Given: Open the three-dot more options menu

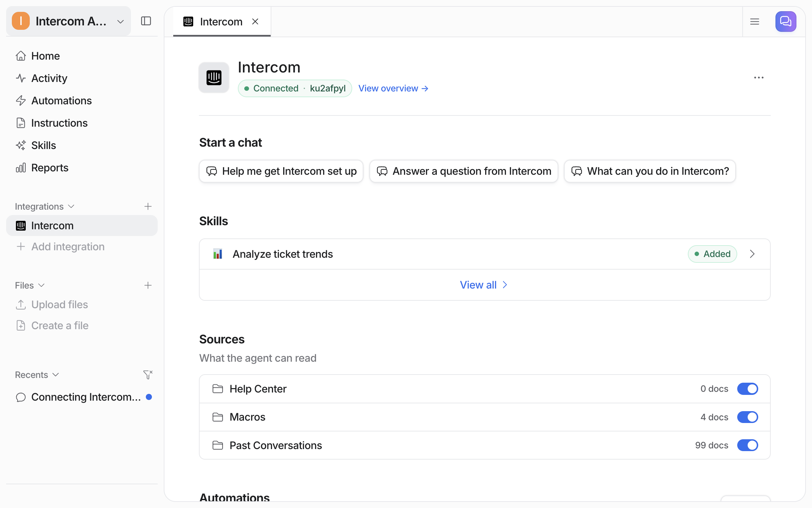Looking at the screenshot, I should point(759,78).
